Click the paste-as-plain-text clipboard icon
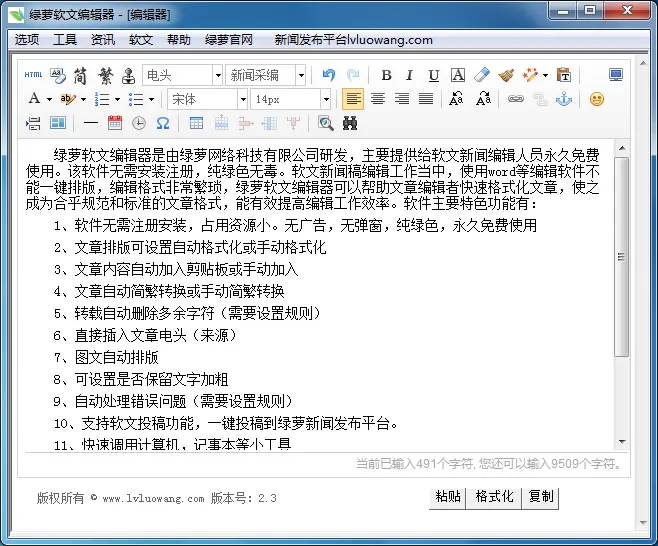658x546 pixels. click(564, 75)
